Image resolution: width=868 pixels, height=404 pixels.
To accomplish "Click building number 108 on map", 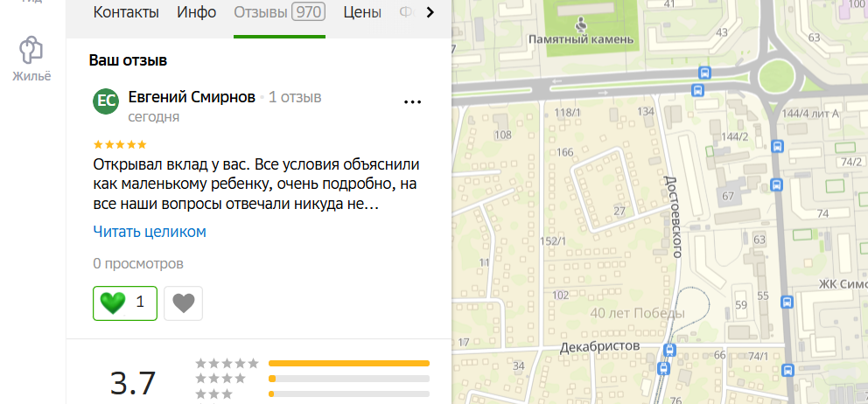I will point(502,135).
